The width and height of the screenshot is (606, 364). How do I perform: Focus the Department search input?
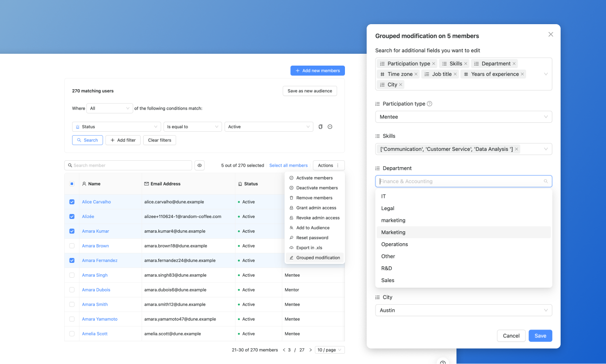pyautogui.click(x=463, y=182)
